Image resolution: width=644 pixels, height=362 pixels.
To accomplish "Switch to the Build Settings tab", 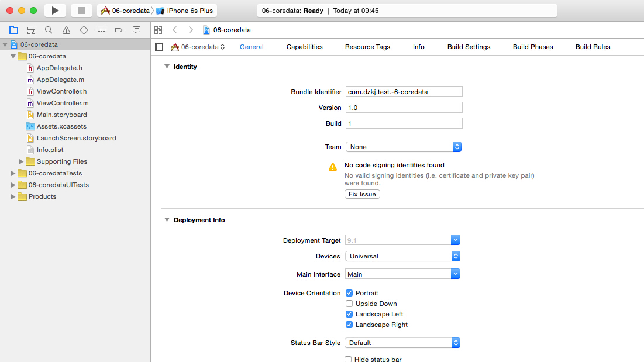I will pos(469,47).
